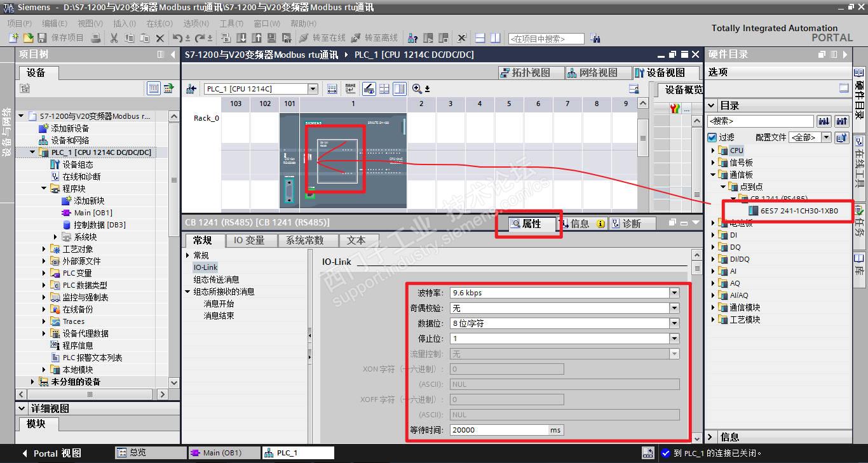Switch to the 系统常数 tab
This screenshot has height=463, width=868.
305,240
